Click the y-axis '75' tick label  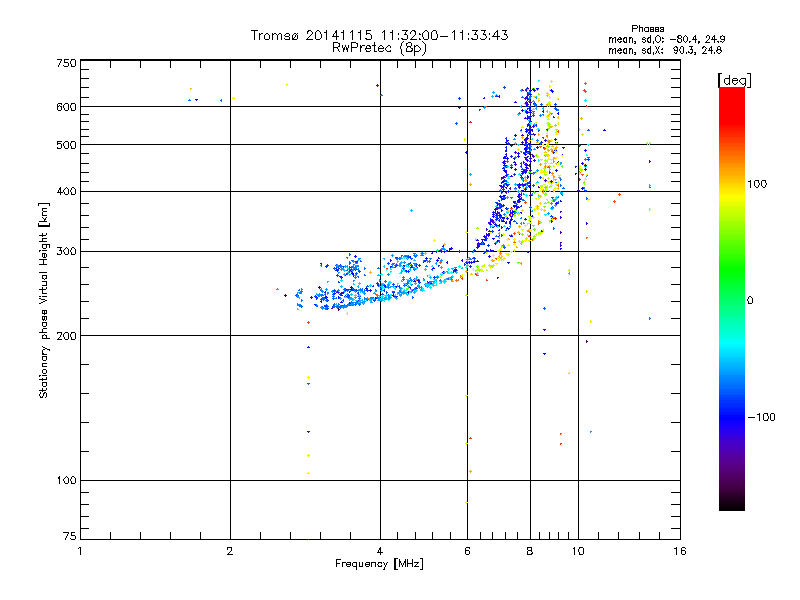pyautogui.click(x=70, y=536)
